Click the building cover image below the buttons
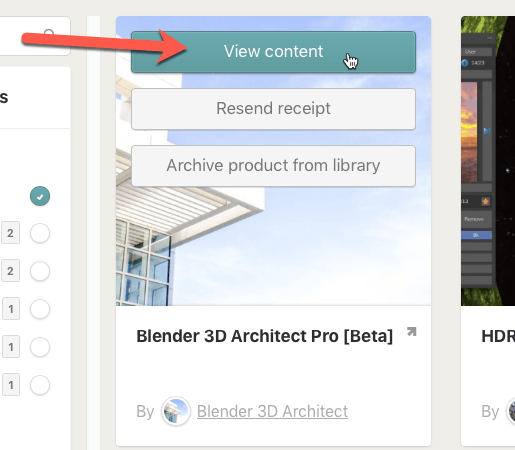515x450 pixels. 273,247
